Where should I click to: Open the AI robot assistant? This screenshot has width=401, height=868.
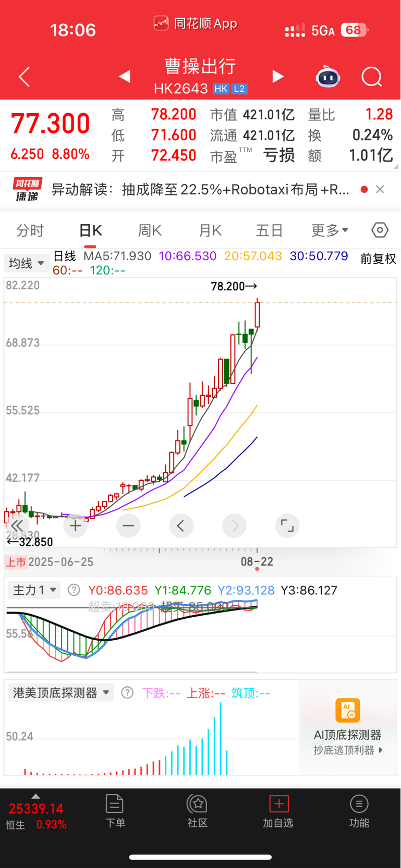[328, 77]
